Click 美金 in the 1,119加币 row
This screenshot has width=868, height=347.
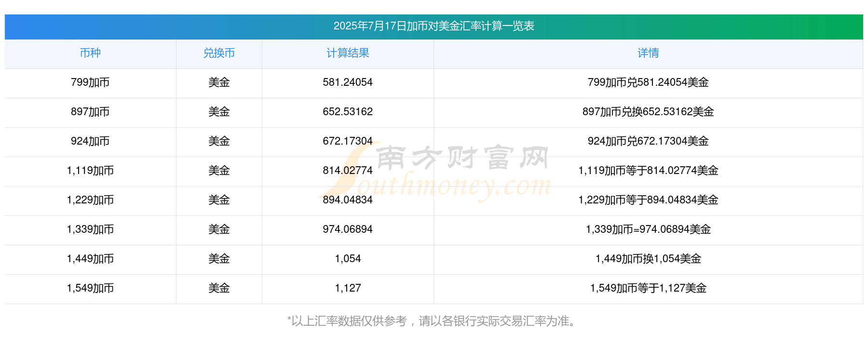pos(219,171)
